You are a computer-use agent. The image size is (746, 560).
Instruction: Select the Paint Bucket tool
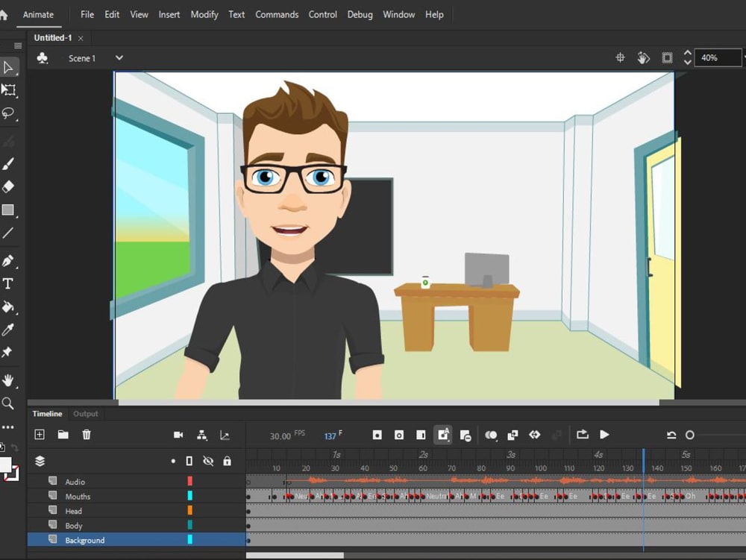pyautogui.click(x=8, y=306)
